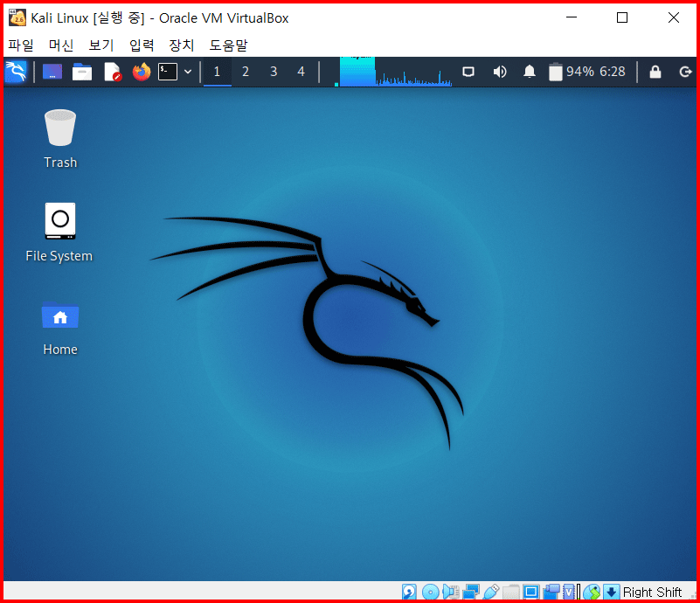This screenshot has height=603, width=700.
Task: Click the VirtualBox window title icon
Action: (17, 17)
